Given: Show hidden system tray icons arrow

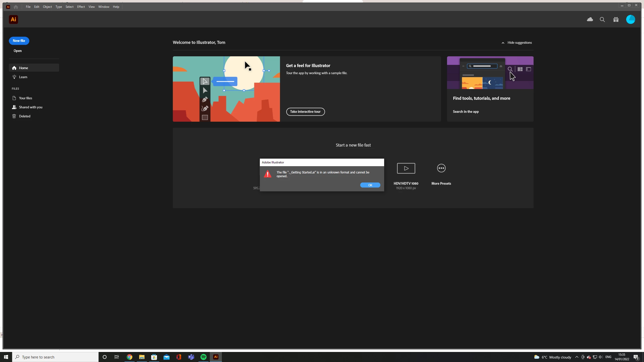Looking at the screenshot, I should tap(577, 357).
